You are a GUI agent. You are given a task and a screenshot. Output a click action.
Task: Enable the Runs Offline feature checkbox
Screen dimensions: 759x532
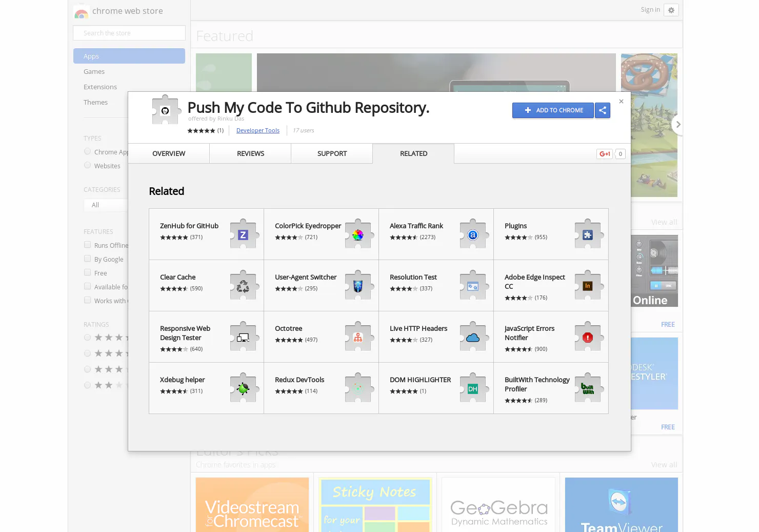click(x=87, y=245)
